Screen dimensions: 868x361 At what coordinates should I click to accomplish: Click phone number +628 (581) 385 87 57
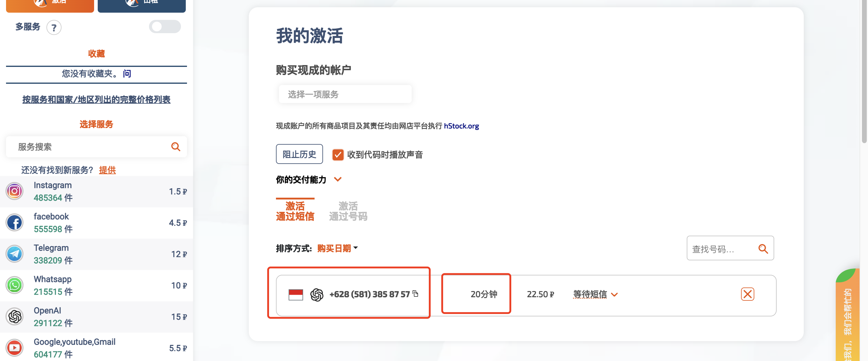(x=369, y=294)
